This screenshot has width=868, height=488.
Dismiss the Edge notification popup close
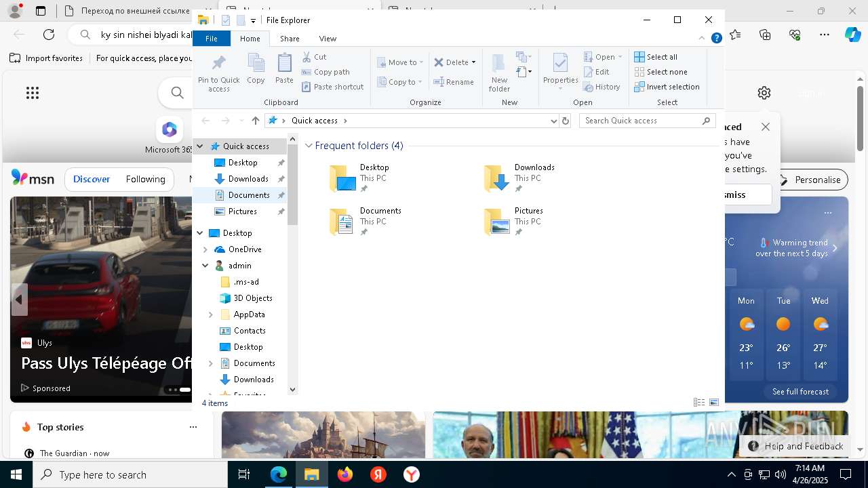(x=766, y=127)
